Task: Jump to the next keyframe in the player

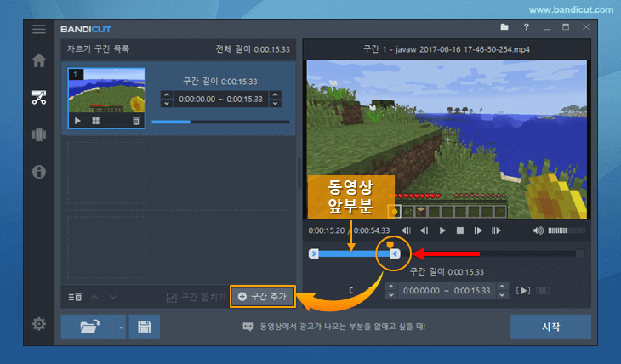Action: click(x=496, y=230)
